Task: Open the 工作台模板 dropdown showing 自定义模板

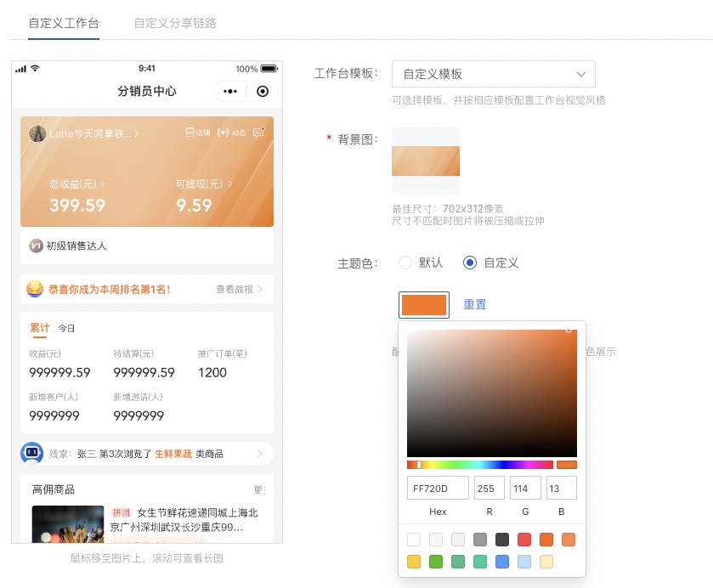Action: (x=494, y=74)
